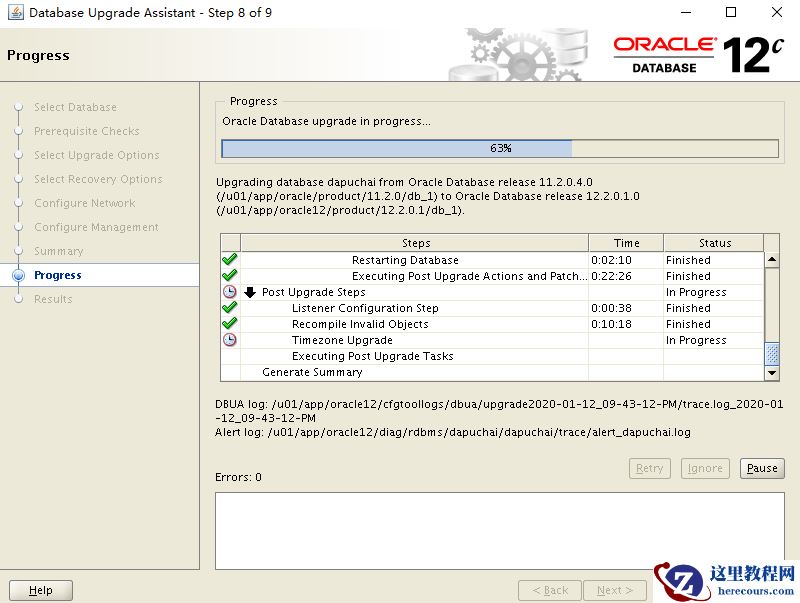This screenshot has height=603, width=800.
Task: Click the Progress step bullet in sidebar
Action: pos(19,275)
